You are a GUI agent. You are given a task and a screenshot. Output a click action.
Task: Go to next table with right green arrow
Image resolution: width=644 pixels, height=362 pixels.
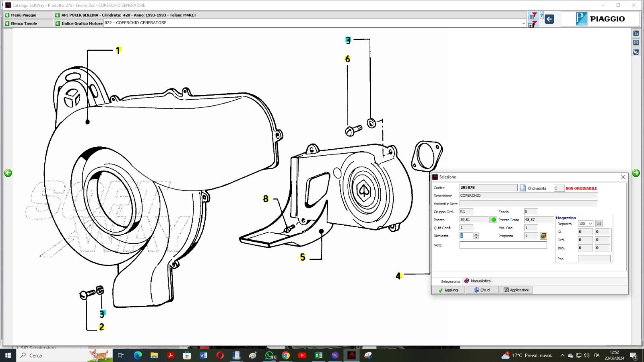click(636, 173)
